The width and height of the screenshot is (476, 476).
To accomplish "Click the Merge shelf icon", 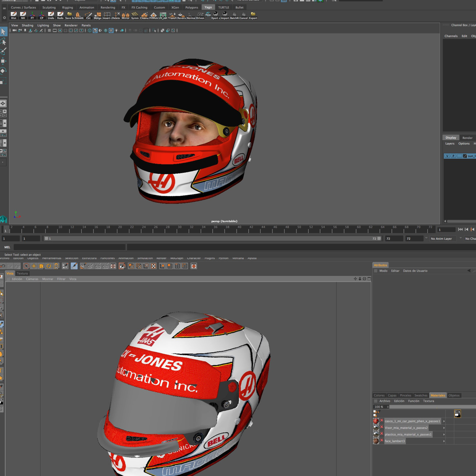I will [97, 15].
